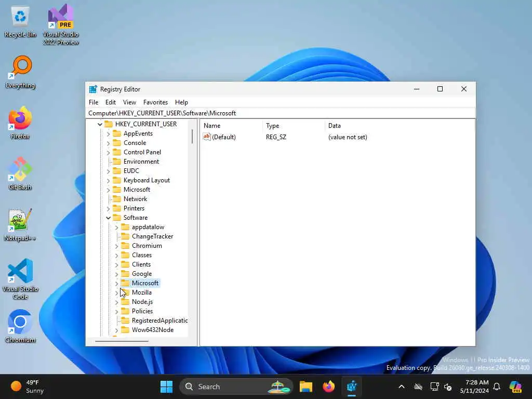
Task: Open the View menu
Action: [129, 102]
